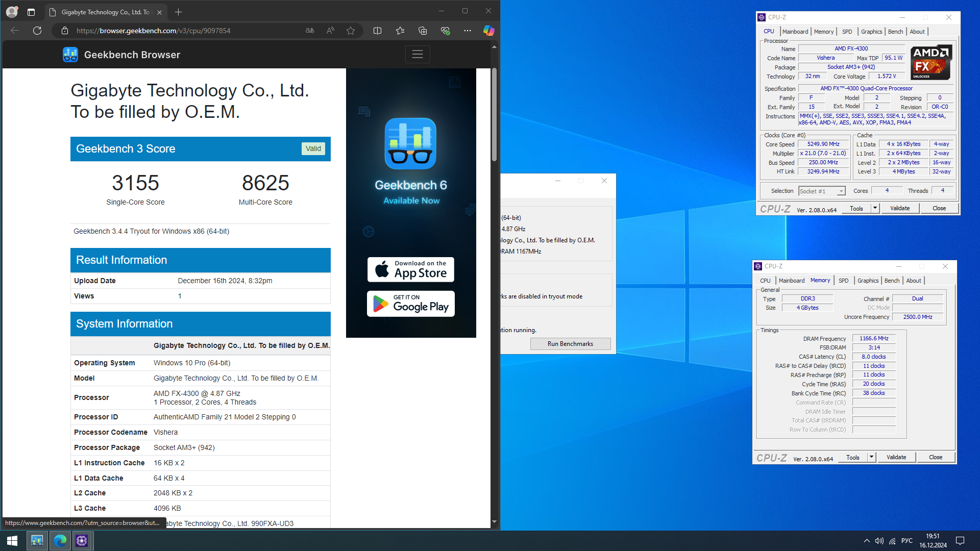
Task: View site information lock icon
Action: point(64,31)
